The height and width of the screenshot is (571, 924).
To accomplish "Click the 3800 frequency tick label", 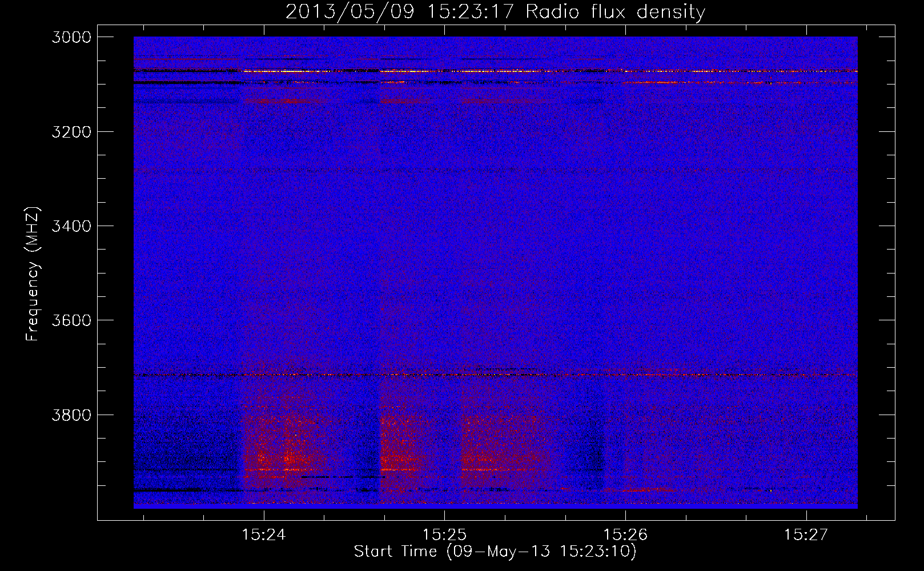I will pos(71,415).
